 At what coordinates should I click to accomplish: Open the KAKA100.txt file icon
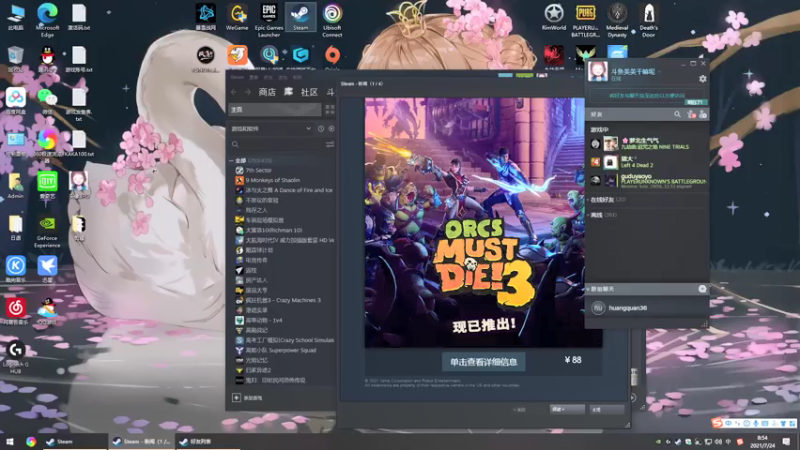click(79, 143)
